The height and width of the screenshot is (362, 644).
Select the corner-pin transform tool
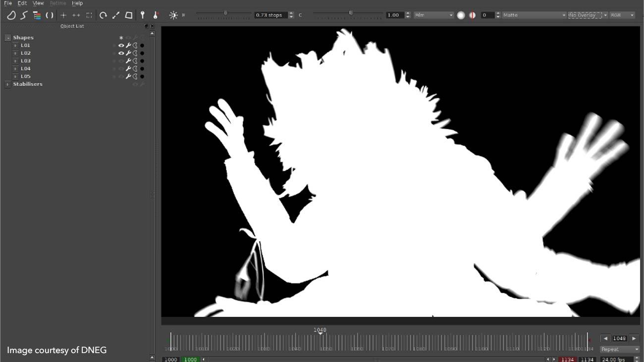coord(128,15)
